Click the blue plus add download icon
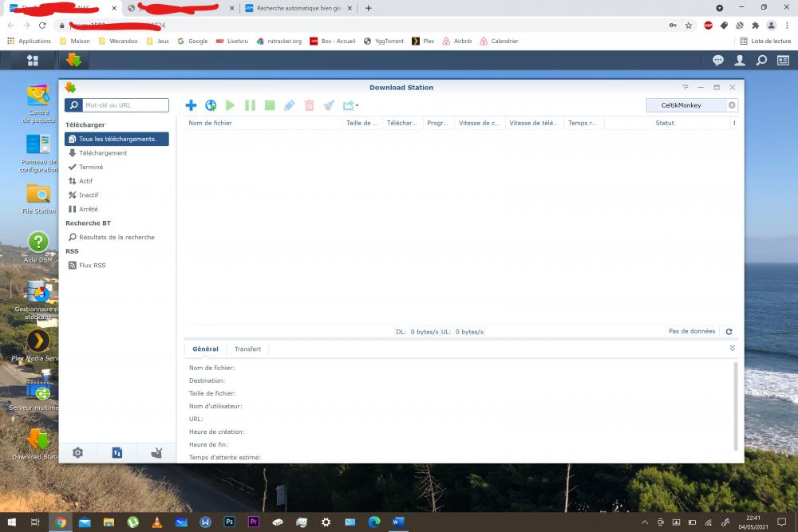 [191, 105]
